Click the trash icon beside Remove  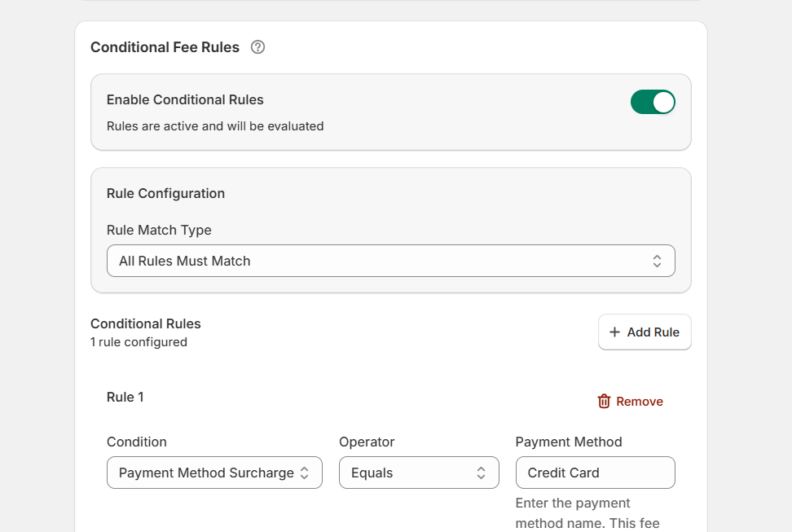(x=603, y=401)
